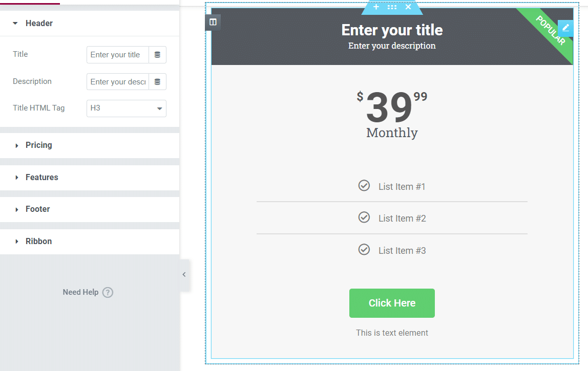The width and height of the screenshot is (588, 371).
Task: Click the plus icon to add a new section
Action: click(376, 7)
